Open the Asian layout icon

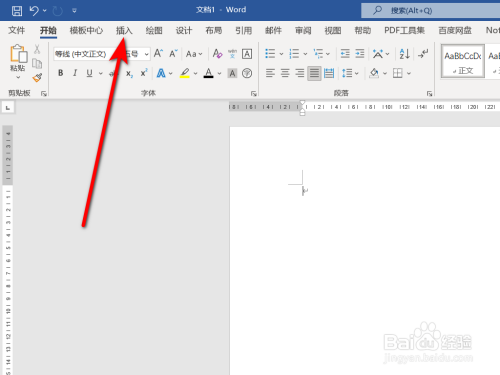378,54
